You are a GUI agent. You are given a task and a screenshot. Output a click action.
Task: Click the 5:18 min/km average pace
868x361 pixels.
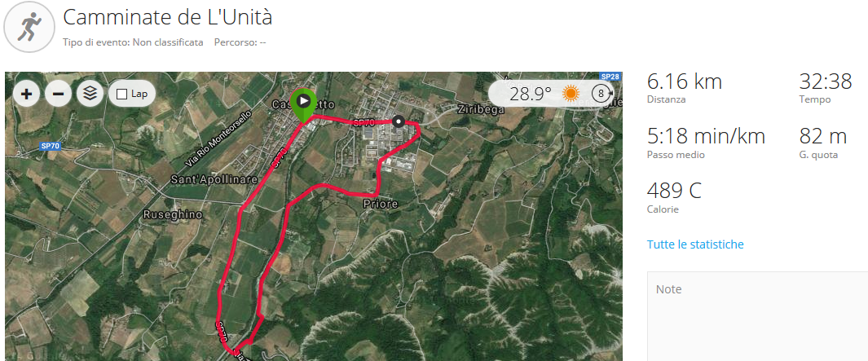click(x=706, y=135)
